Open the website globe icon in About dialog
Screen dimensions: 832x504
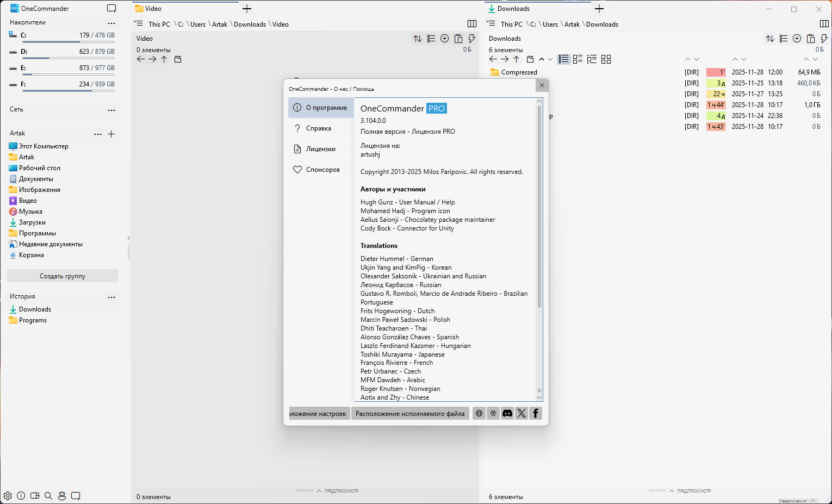[x=479, y=413]
